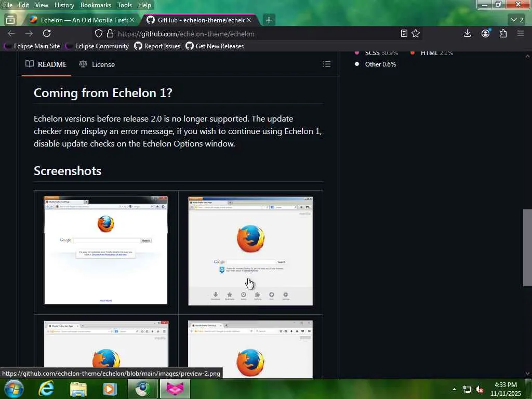Click the Coming from Echelon 1? heading
The width and height of the screenshot is (532, 399).
(103, 93)
